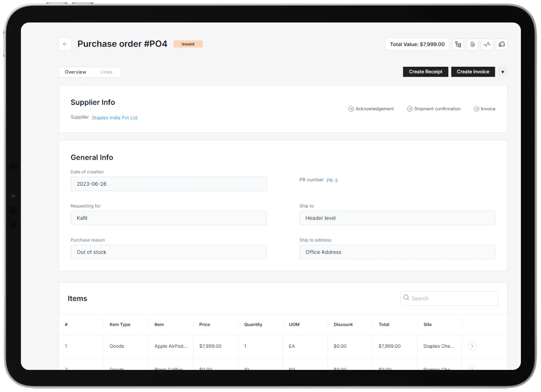Click the $7,999.00 total cell in row 1
Viewport: 541px width, 392px height.
coord(389,346)
